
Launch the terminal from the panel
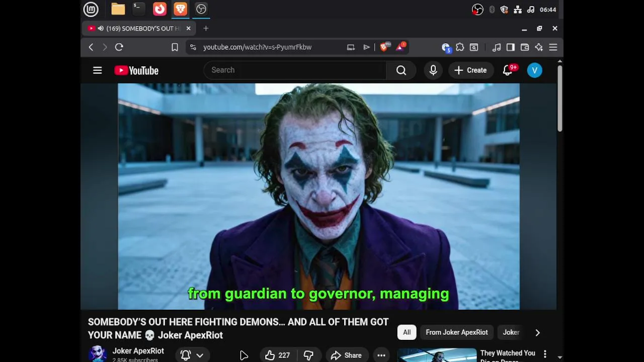coord(138,9)
